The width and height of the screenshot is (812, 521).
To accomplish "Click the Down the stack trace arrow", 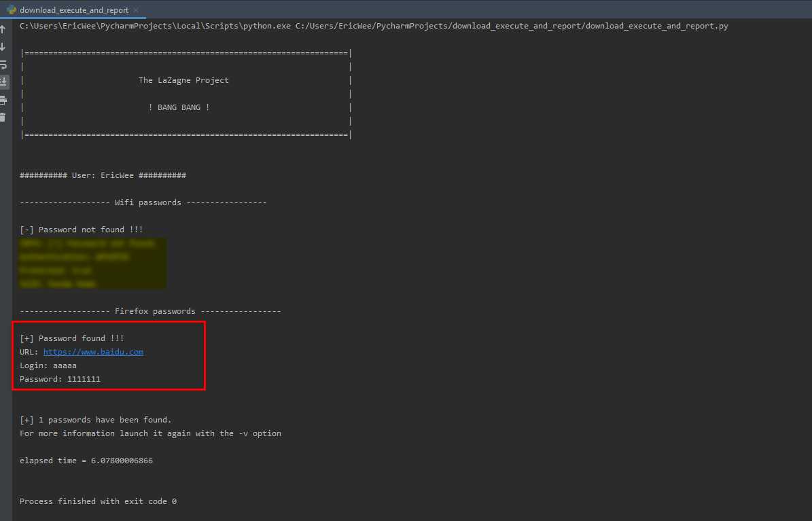I will 3,47.
